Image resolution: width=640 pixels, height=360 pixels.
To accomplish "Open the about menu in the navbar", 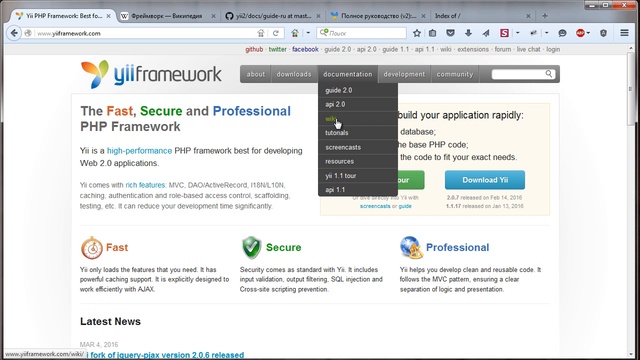I will coord(256,74).
